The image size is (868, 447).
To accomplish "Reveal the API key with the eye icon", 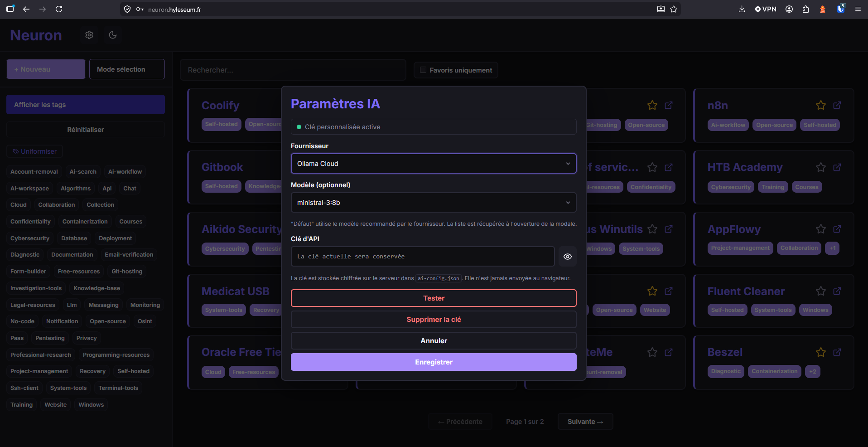I will click(567, 257).
